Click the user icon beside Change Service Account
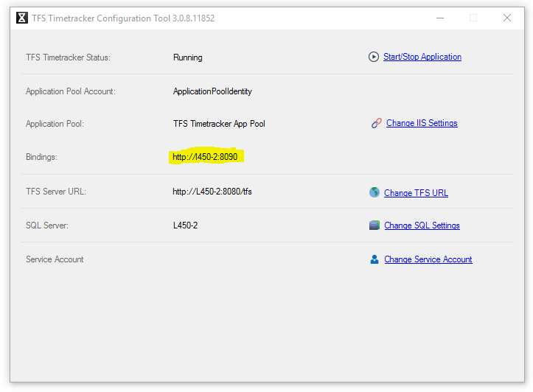The width and height of the screenshot is (533, 392). [375, 259]
